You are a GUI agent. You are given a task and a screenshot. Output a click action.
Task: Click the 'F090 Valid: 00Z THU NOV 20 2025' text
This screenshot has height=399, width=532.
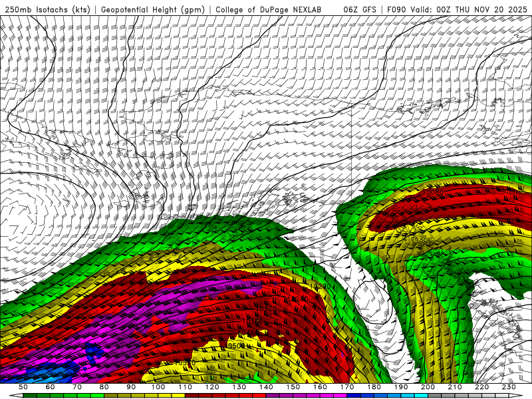point(459,10)
